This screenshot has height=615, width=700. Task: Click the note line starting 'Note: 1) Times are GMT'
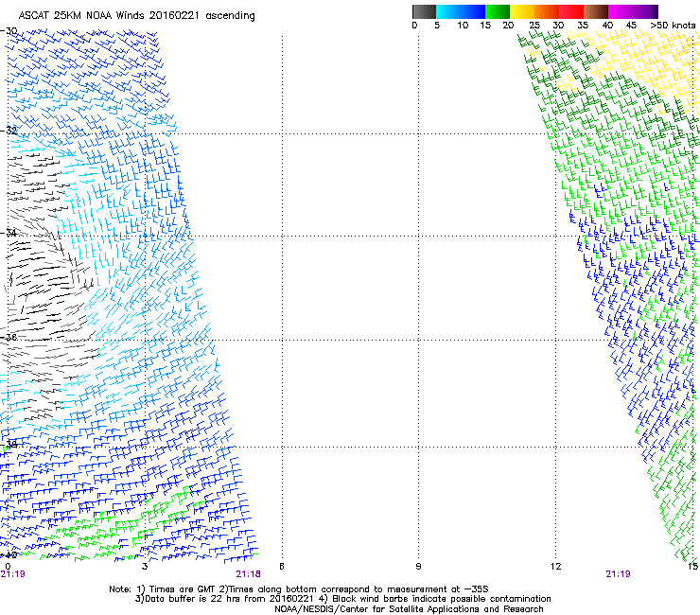click(299, 589)
